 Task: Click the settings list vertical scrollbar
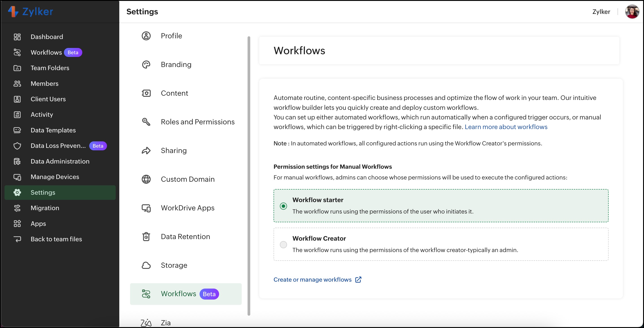click(249, 175)
